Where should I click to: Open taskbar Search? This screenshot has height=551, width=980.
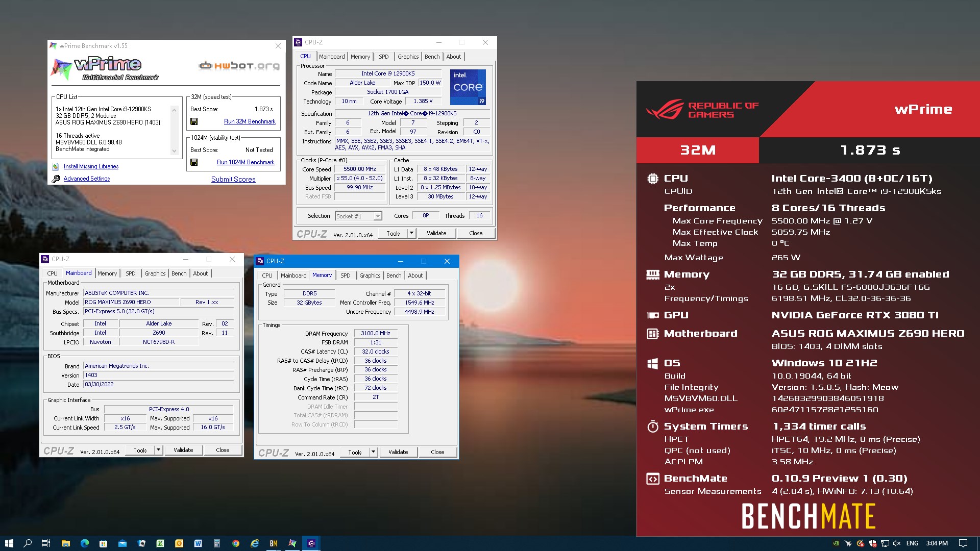(x=28, y=543)
